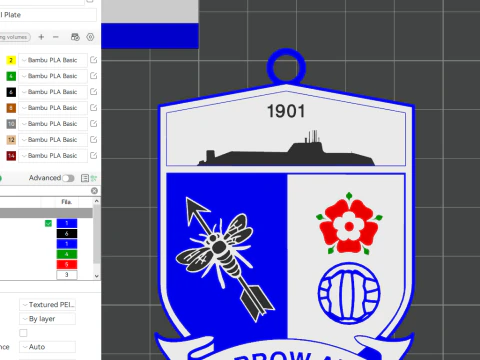
Task: Pick color for dark red filament swatch 14
Action: 11,155
